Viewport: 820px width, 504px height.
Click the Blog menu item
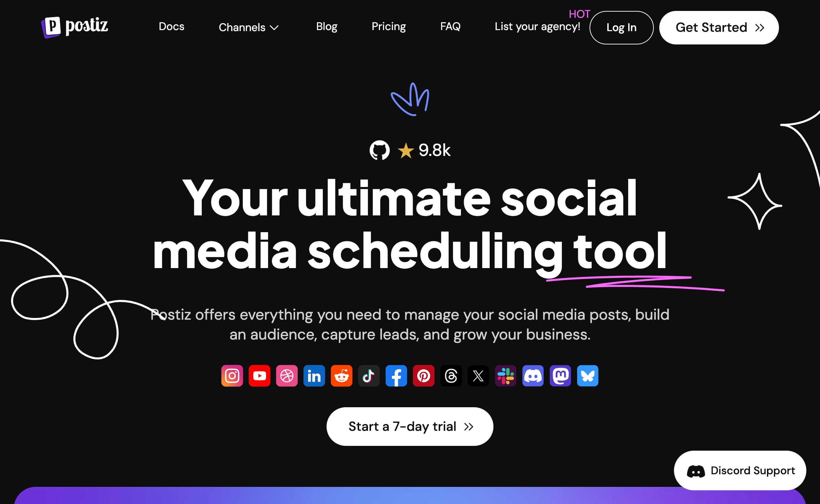[x=327, y=27]
